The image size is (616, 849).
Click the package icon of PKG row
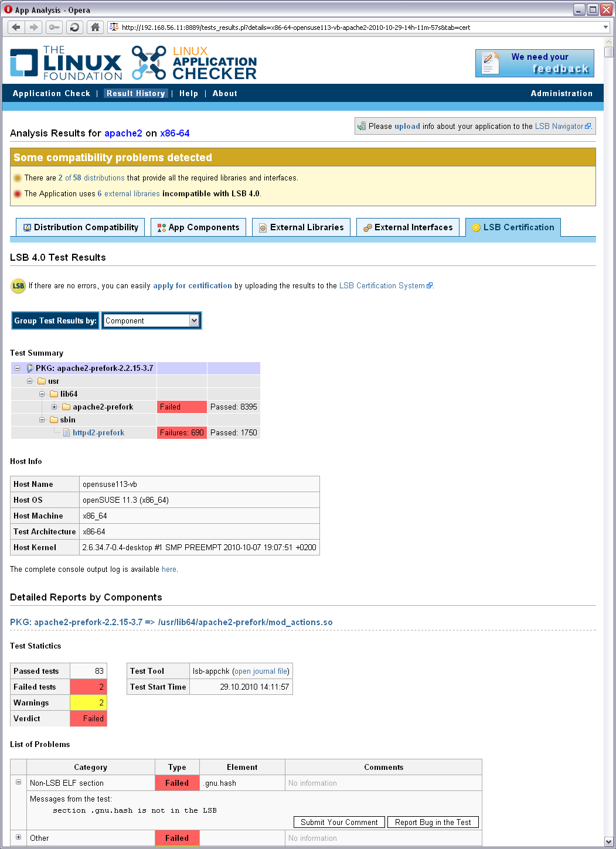tap(29, 368)
